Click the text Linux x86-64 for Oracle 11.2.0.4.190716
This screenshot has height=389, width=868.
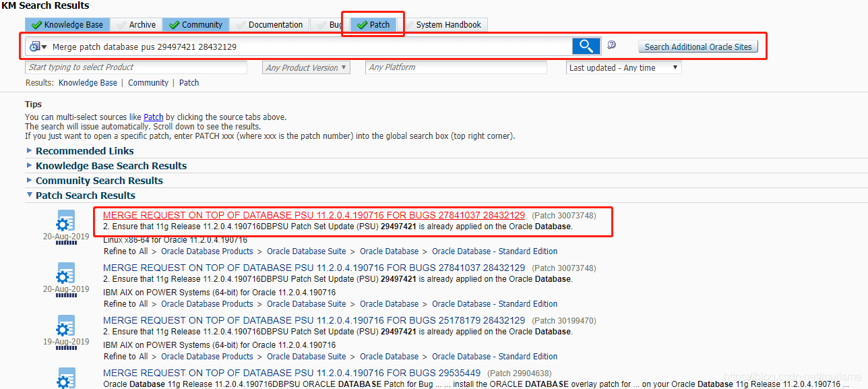point(175,240)
